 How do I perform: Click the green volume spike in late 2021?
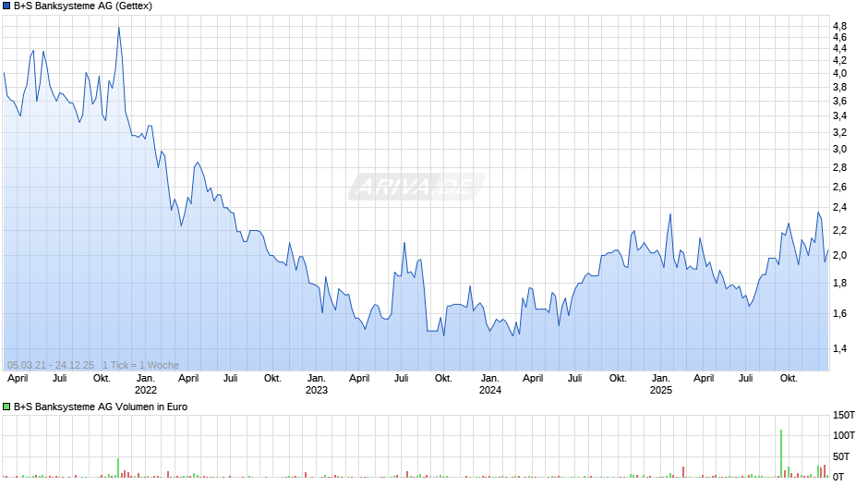point(118,468)
